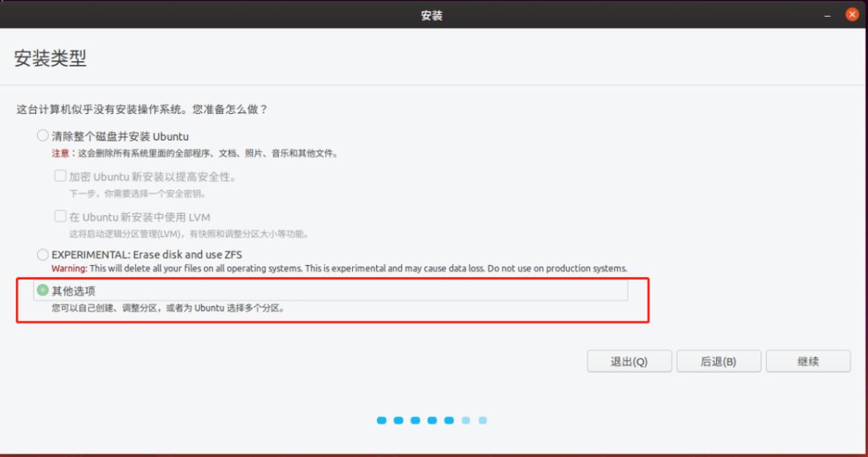Click the 继续 button to continue
The width and height of the screenshot is (868, 457).
click(x=809, y=361)
